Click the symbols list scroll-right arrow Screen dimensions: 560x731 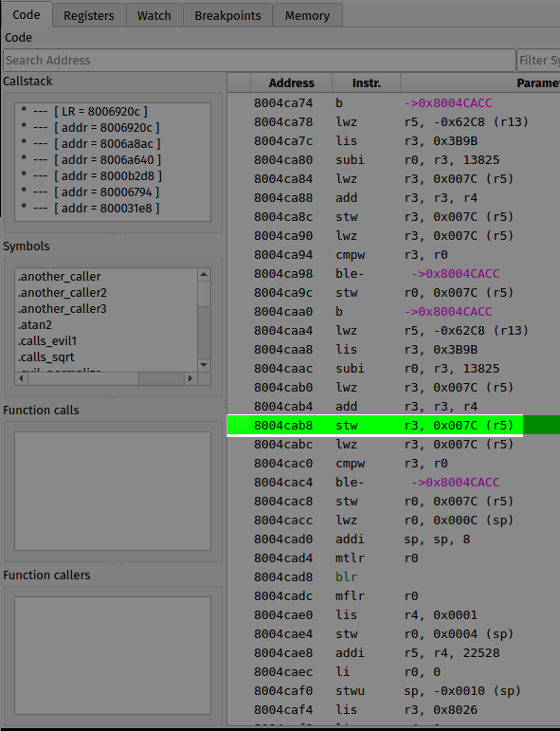click(190, 378)
